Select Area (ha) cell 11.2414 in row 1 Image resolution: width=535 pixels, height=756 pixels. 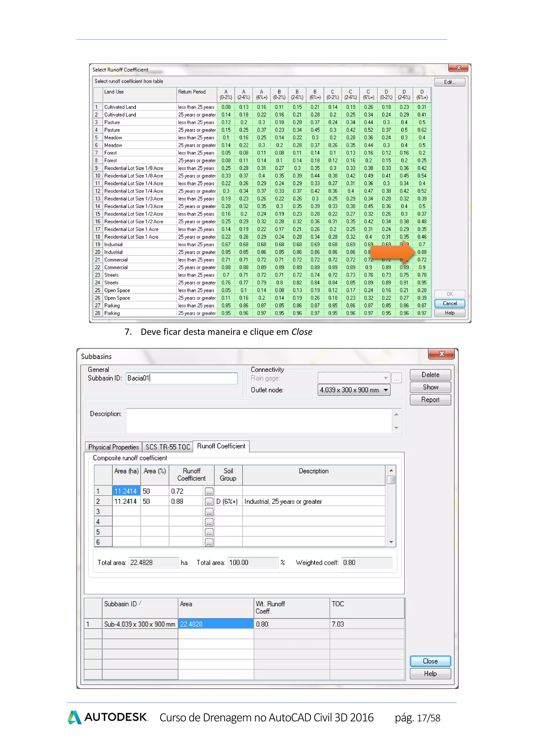click(126, 491)
